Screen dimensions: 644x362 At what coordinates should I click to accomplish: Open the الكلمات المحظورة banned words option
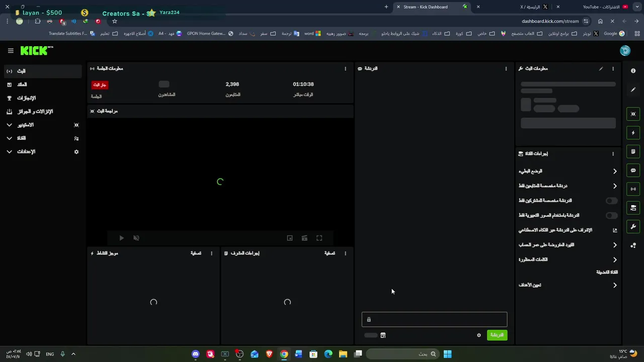tap(568, 260)
